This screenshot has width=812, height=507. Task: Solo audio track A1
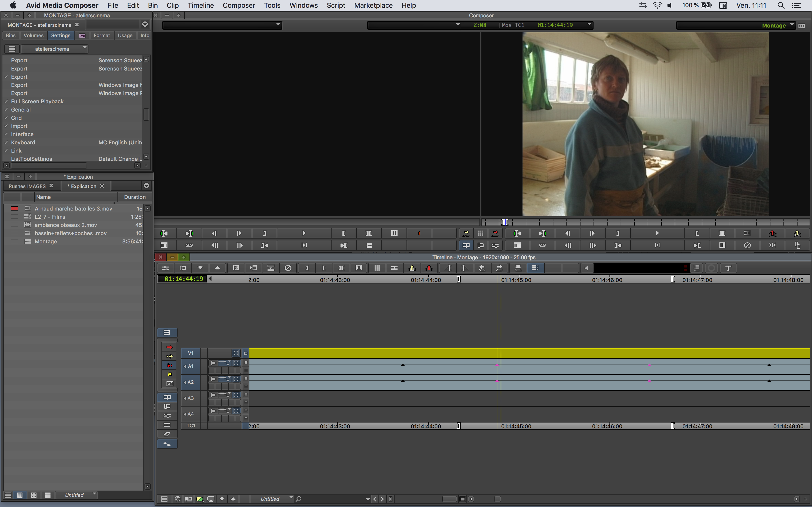point(246,362)
